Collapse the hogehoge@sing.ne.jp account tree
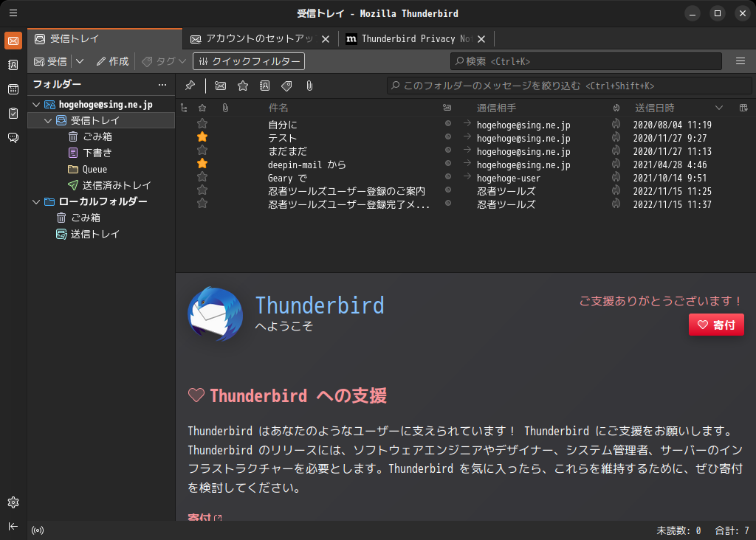The height and width of the screenshot is (540, 756). [36, 105]
